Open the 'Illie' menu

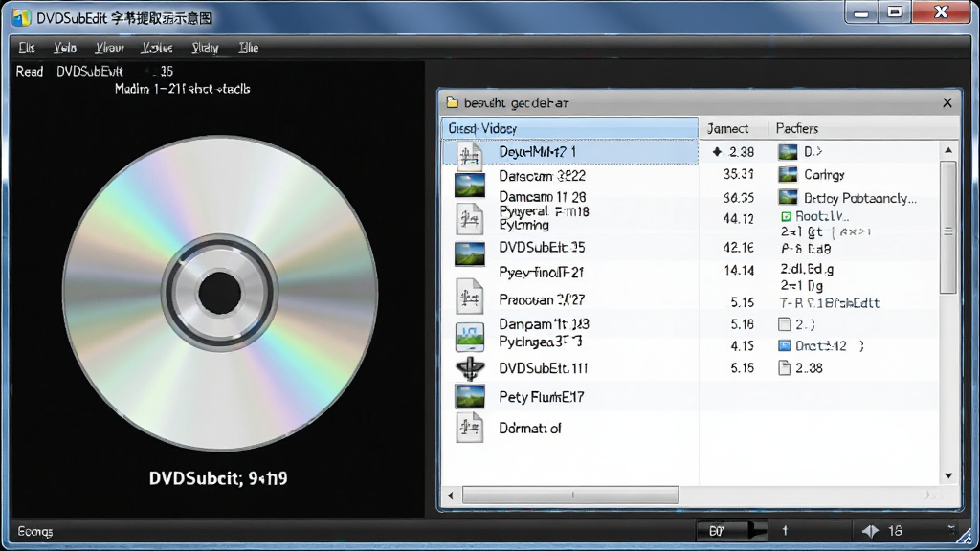click(x=248, y=48)
